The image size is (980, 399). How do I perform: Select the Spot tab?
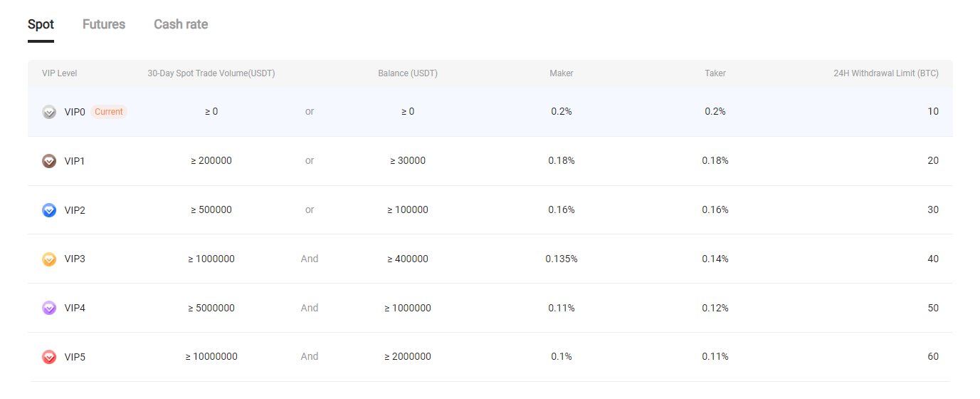pos(41,24)
